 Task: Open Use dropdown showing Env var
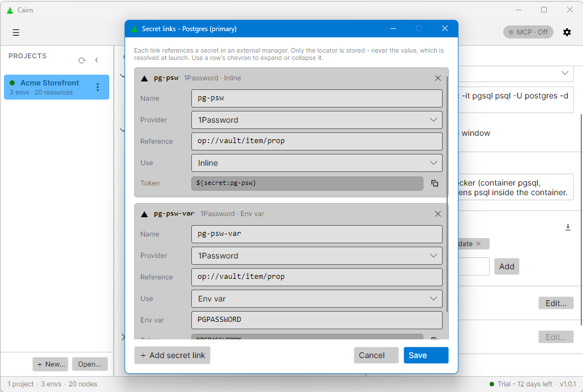317,299
